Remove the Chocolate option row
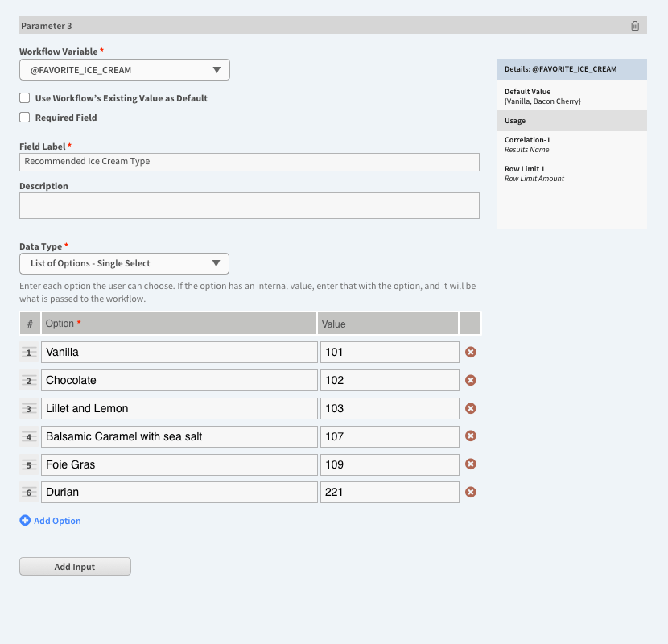Screen dimensions: 668x644 coord(470,380)
